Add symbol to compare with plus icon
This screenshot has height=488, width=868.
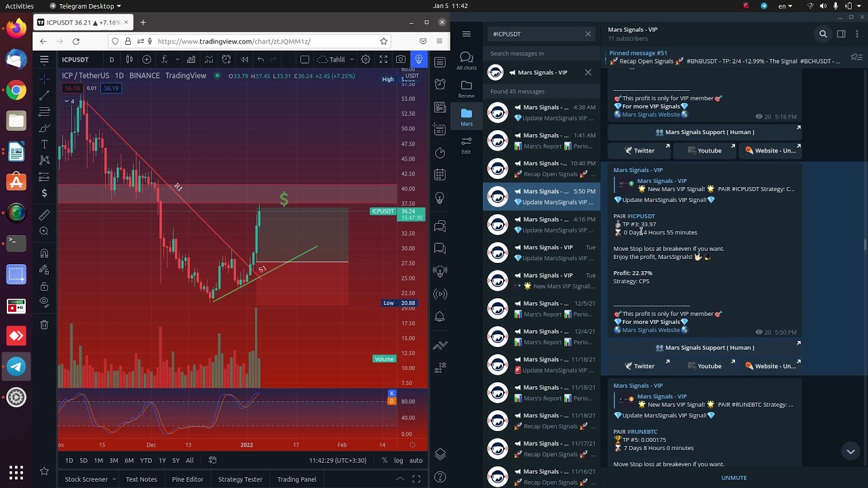tap(146, 60)
